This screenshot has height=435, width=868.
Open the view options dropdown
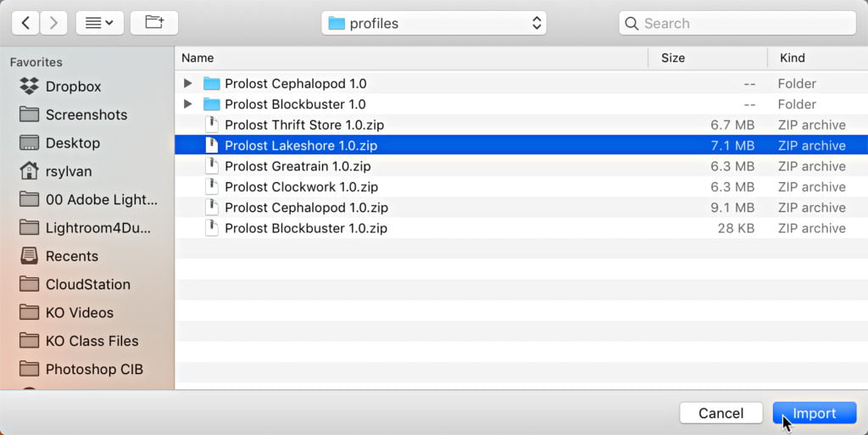tap(100, 23)
